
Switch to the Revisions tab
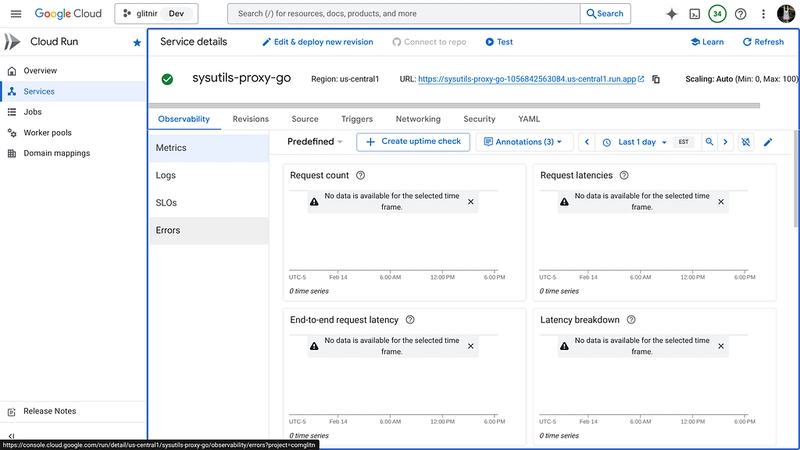pyautogui.click(x=250, y=119)
